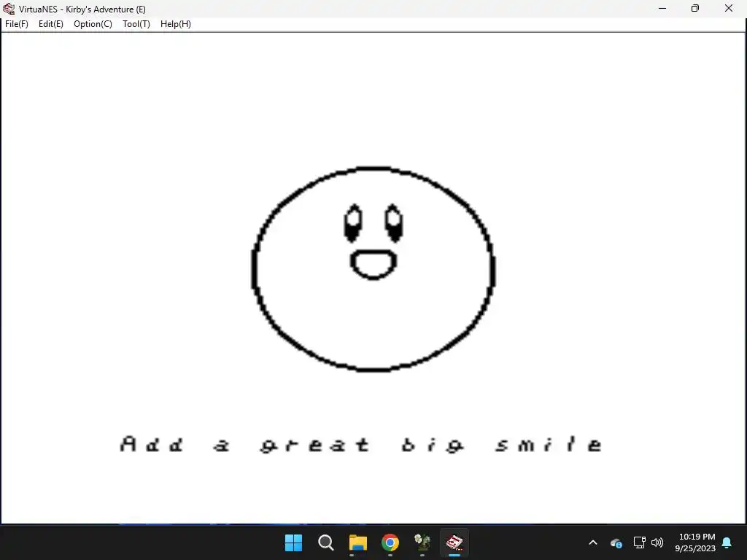The height and width of the screenshot is (560, 747).
Task: Open the Edit(E) menu
Action: click(51, 24)
